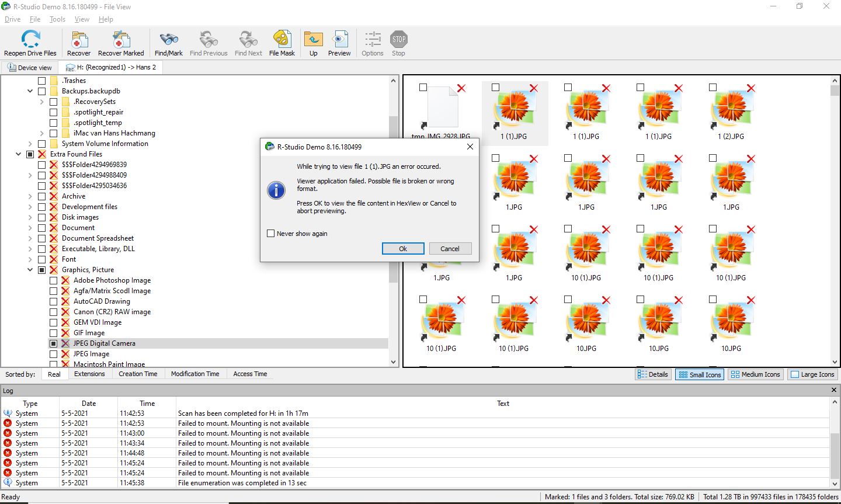Expand the .RecoverySets folder node

[42, 102]
